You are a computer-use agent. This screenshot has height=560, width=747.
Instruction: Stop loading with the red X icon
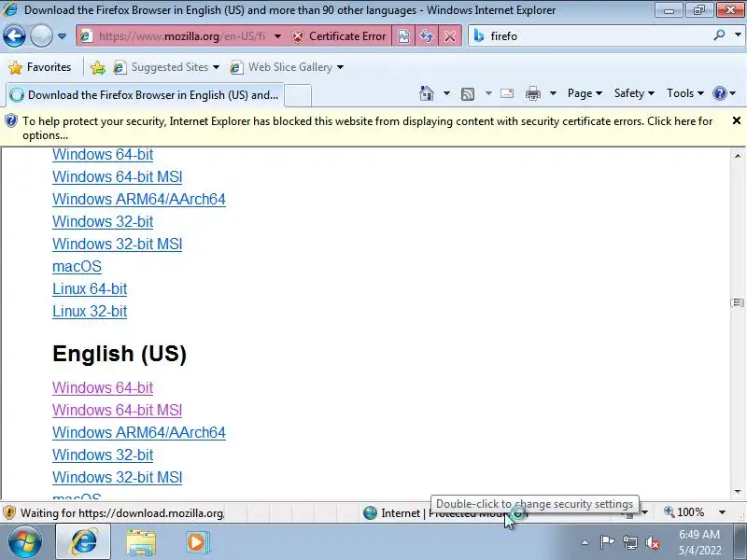pos(449,36)
